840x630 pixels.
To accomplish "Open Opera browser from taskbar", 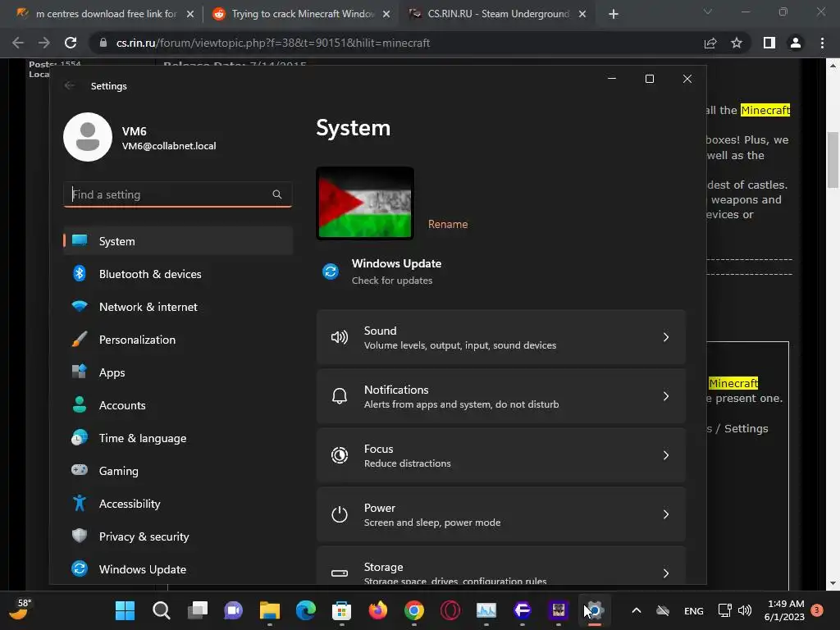I will tap(450, 610).
